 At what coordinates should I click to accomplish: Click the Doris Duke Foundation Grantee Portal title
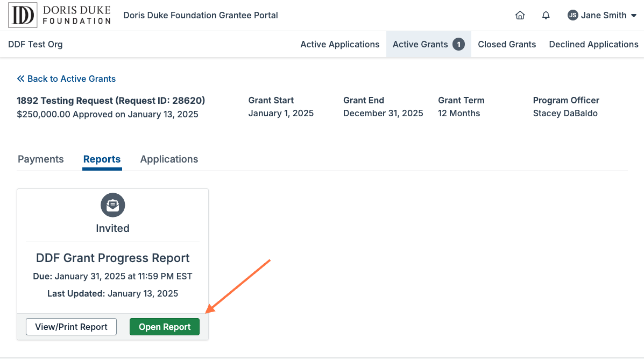201,15
